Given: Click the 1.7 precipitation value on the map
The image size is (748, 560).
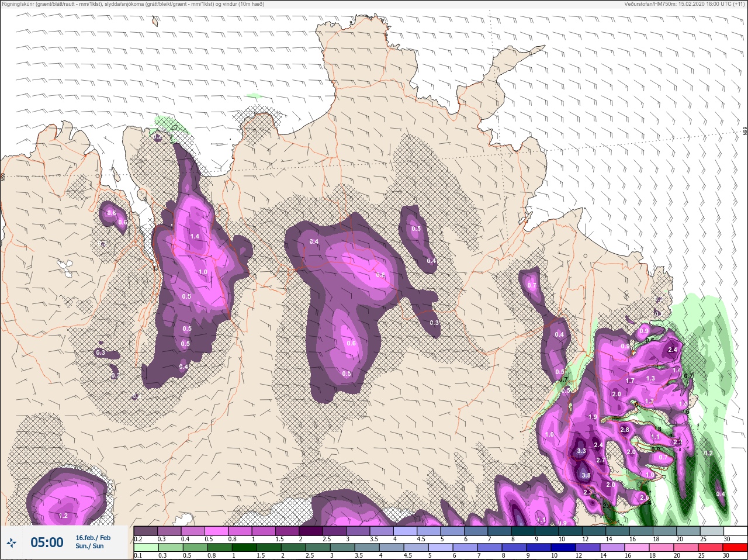Looking at the screenshot, I should 630,381.
